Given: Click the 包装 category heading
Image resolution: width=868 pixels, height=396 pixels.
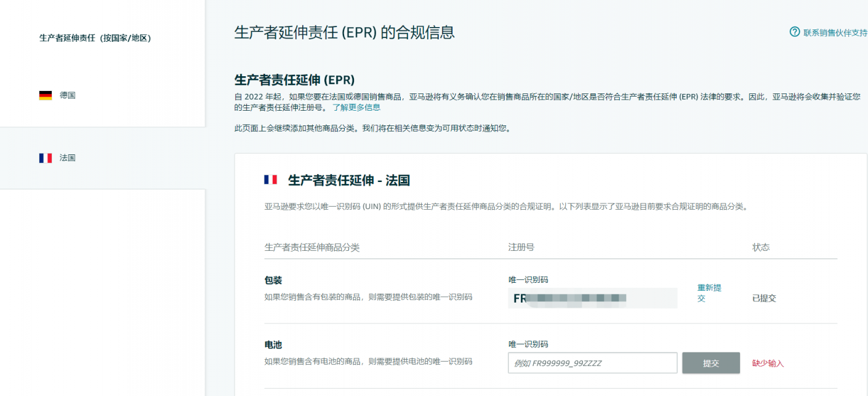Looking at the screenshot, I should click(x=273, y=280).
